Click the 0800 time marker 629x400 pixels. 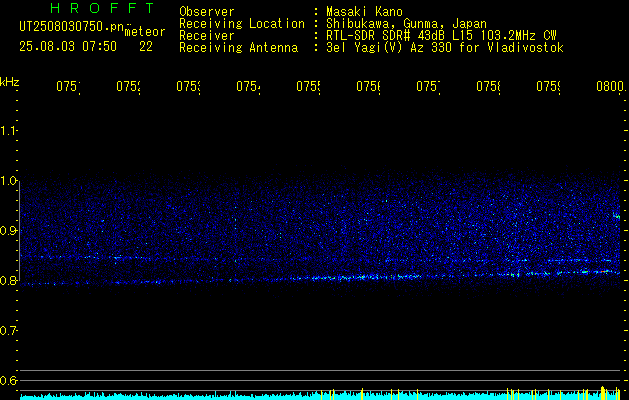tap(610, 87)
